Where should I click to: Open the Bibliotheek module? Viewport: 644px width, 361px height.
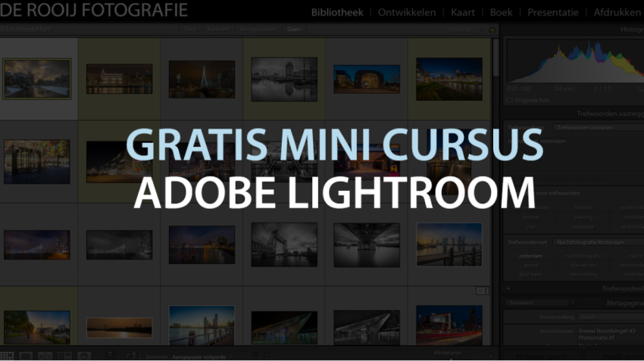point(337,13)
